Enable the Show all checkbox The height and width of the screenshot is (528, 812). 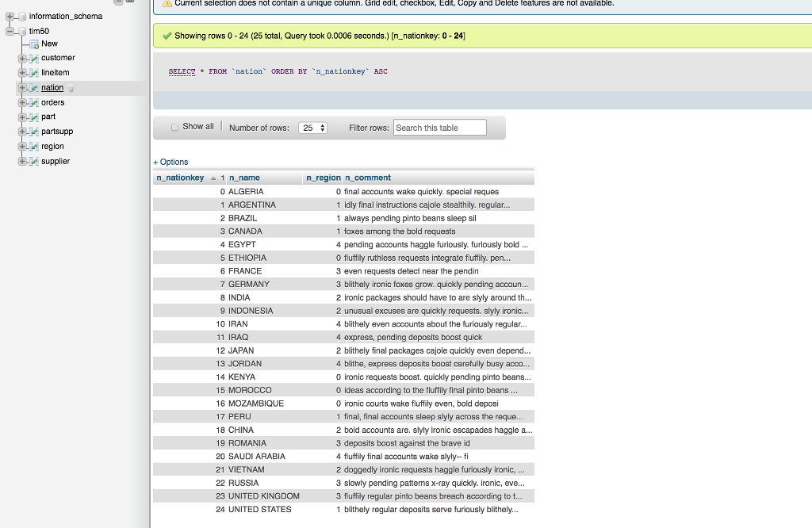174,126
